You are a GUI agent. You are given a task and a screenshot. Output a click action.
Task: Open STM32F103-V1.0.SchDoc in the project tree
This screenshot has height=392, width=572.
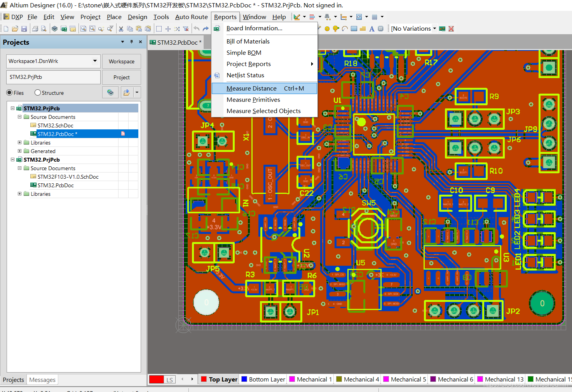[x=68, y=177]
